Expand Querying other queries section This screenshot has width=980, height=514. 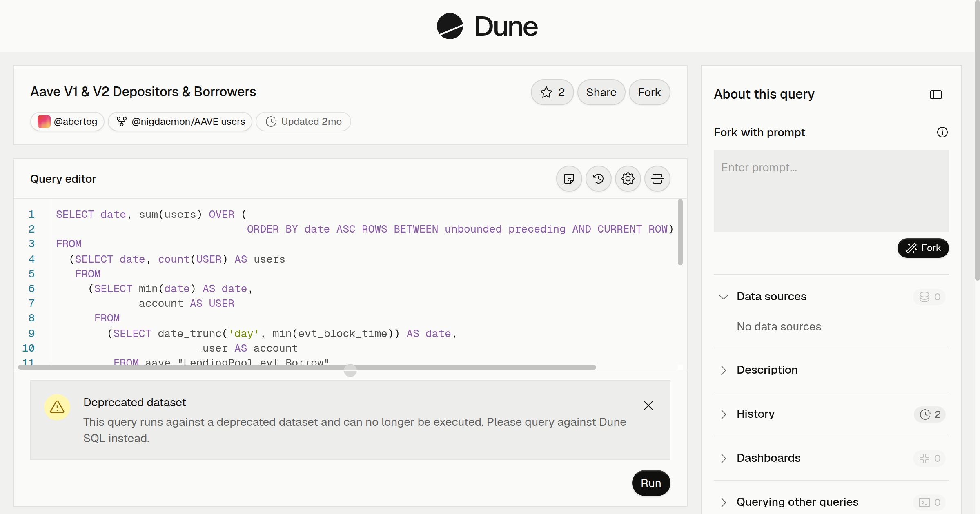pos(831,502)
